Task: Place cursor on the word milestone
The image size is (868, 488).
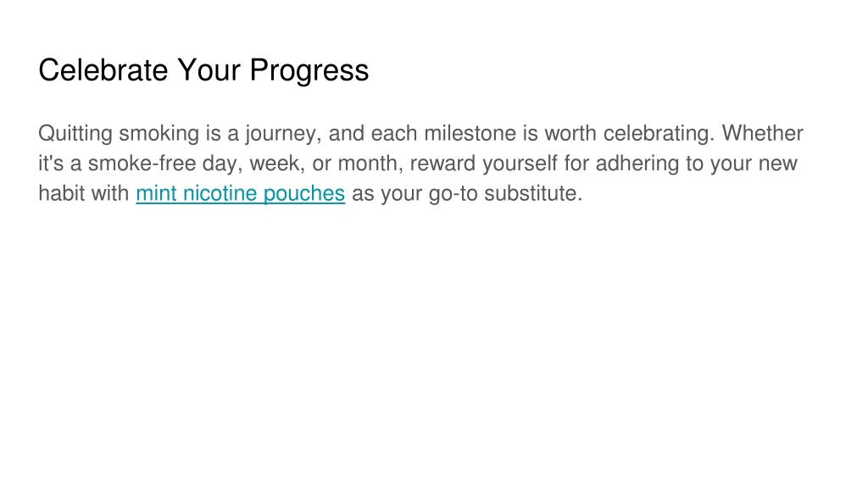Action: [470, 133]
